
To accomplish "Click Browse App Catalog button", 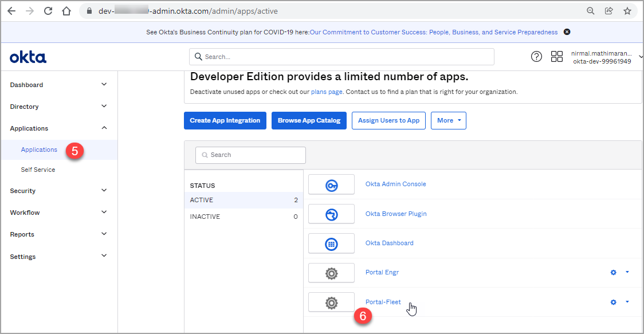I will [309, 120].
